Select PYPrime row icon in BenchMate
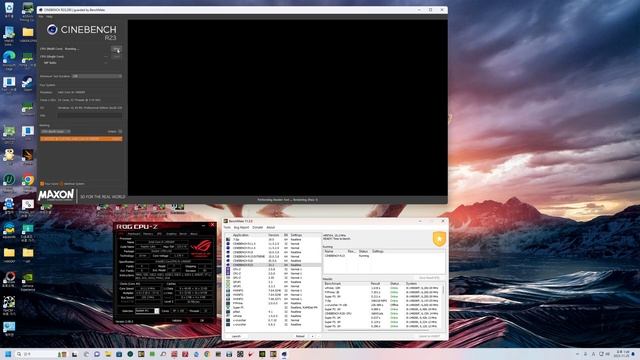 coord(228,303)
